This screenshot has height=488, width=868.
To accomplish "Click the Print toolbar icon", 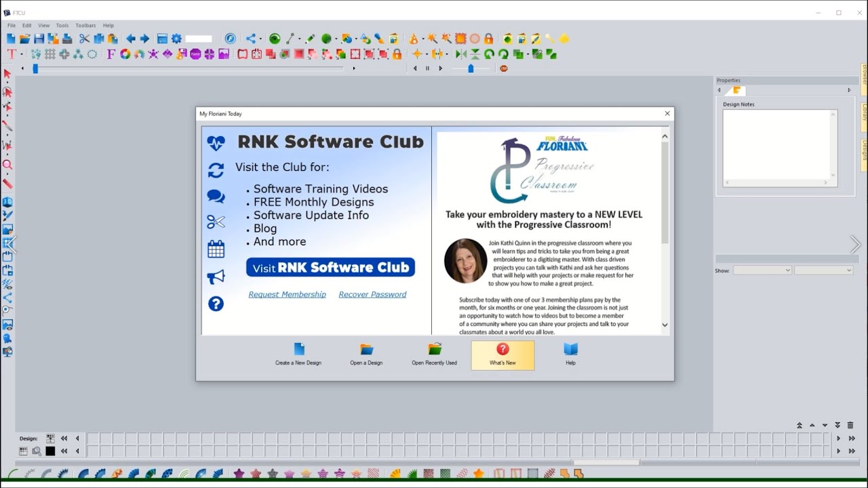I will coord(67,39).
